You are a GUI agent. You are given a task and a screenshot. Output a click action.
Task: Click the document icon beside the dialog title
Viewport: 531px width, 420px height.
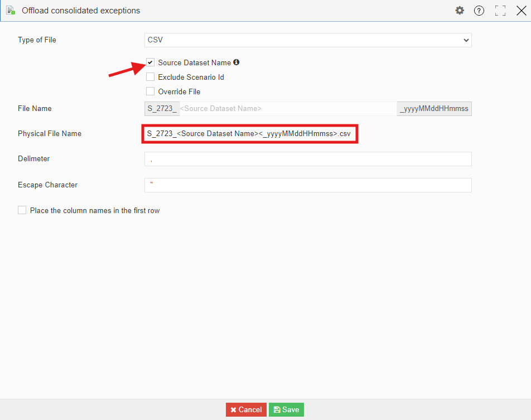click(11, 11)
